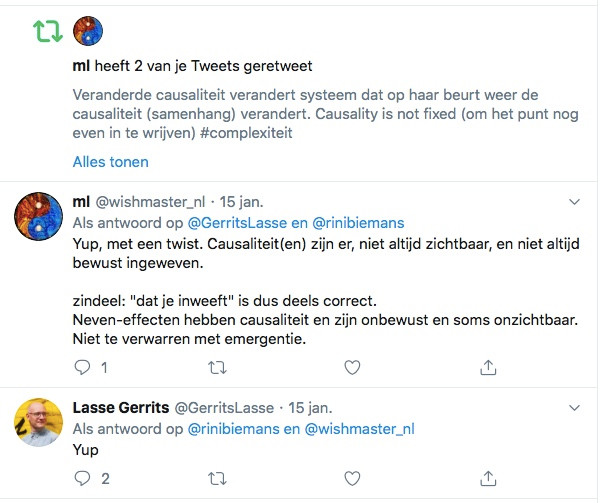The width and height of the screenshot is (605, 503).
Task: Open ml's yin-yang avatar beside tweet
Action: pos(39,216)
